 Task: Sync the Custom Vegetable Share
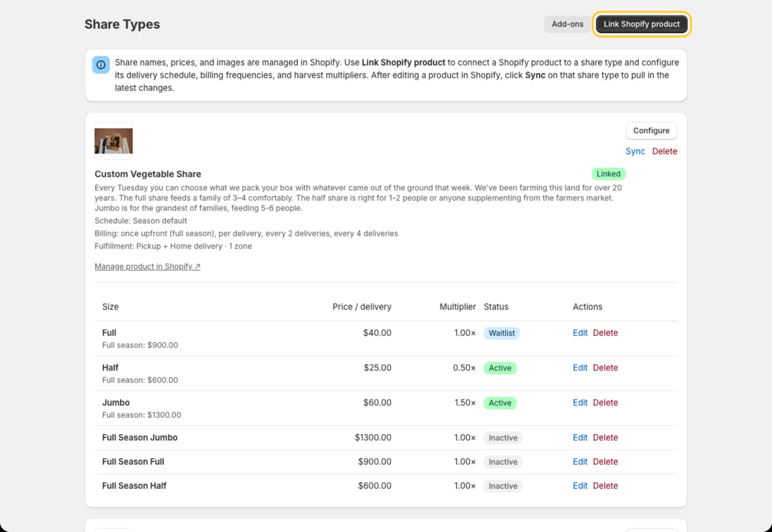pos(635,151)
